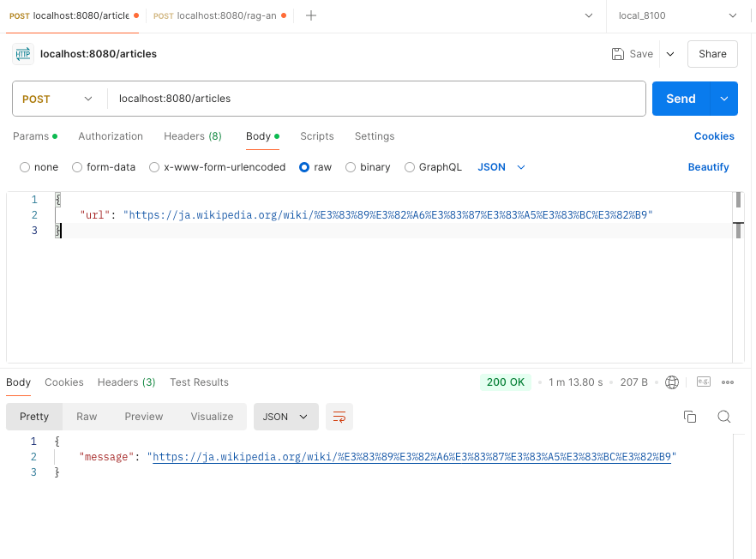Screen dimensions: 756x559
Task: Select the none body type radio
Action: click(x=25, y=167)
